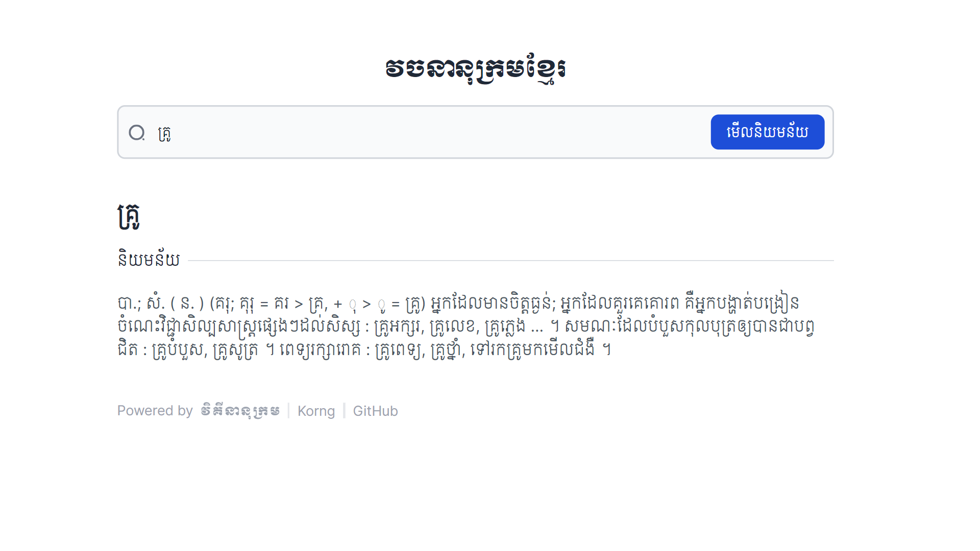The height and width of the screenshot is (551, 980).
Task: Click the example word គ្រូភ្លេង
Action: click(504, 327)
